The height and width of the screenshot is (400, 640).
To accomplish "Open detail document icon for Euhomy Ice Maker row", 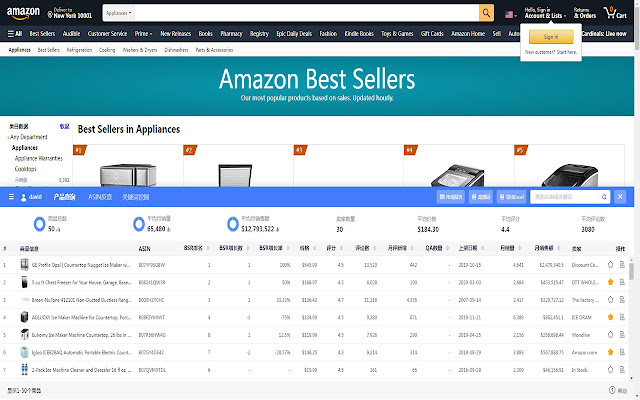I will point(622,335).
